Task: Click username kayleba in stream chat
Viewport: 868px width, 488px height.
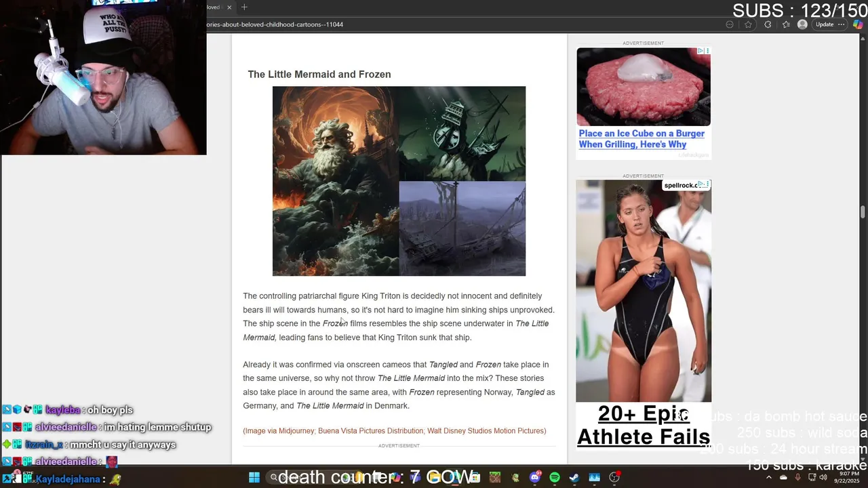Action: (63, 410)
